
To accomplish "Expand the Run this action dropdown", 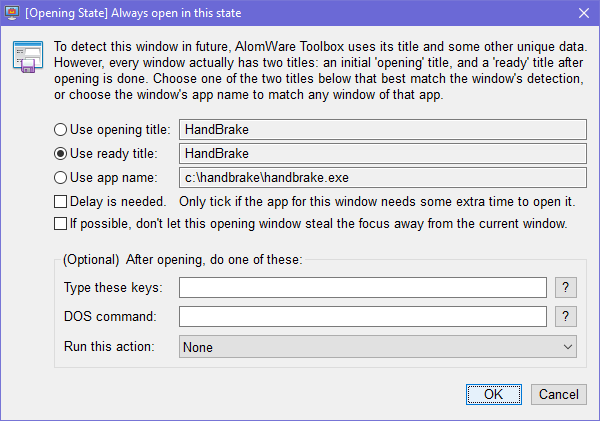I will (x=378, y=346).
